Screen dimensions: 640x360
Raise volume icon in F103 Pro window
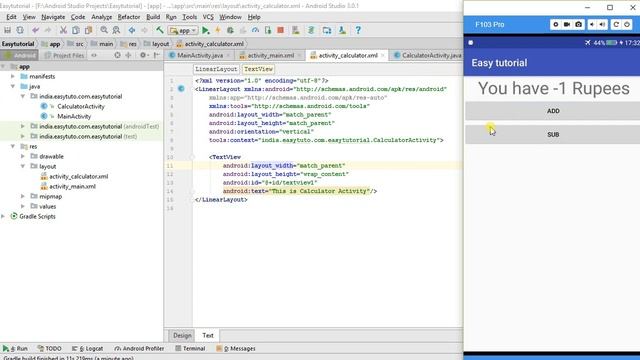[x=602, y=24]
